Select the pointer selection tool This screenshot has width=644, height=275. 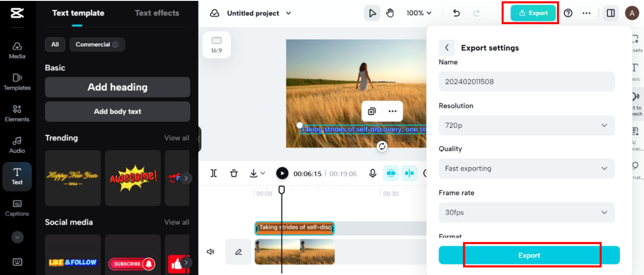coord(372,13)
